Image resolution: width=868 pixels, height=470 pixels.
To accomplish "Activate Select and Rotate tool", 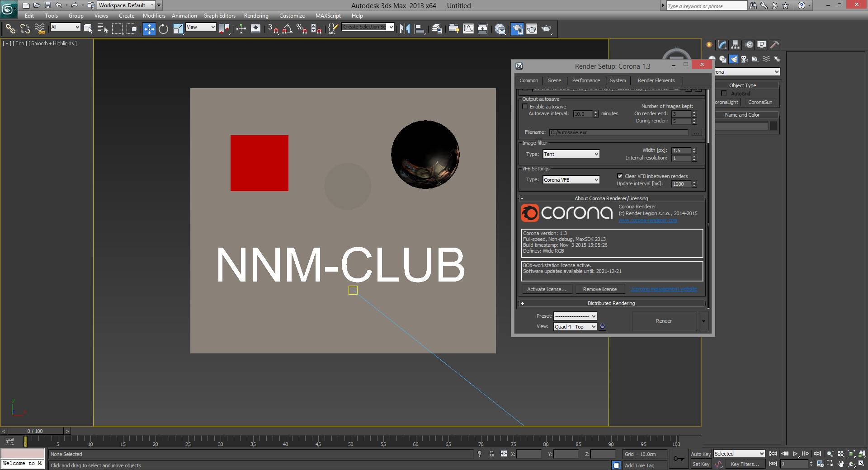I will [163, 29].
